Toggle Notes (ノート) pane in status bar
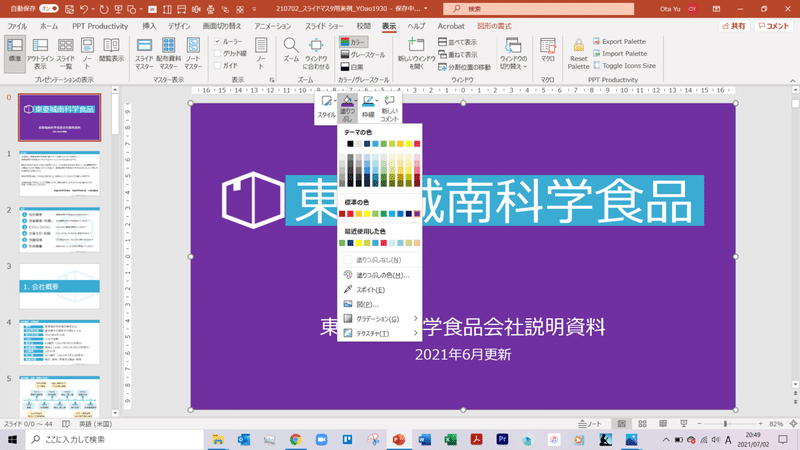This screenshot has width=800, height=450. pyautogui.click(x=590, y=424)
